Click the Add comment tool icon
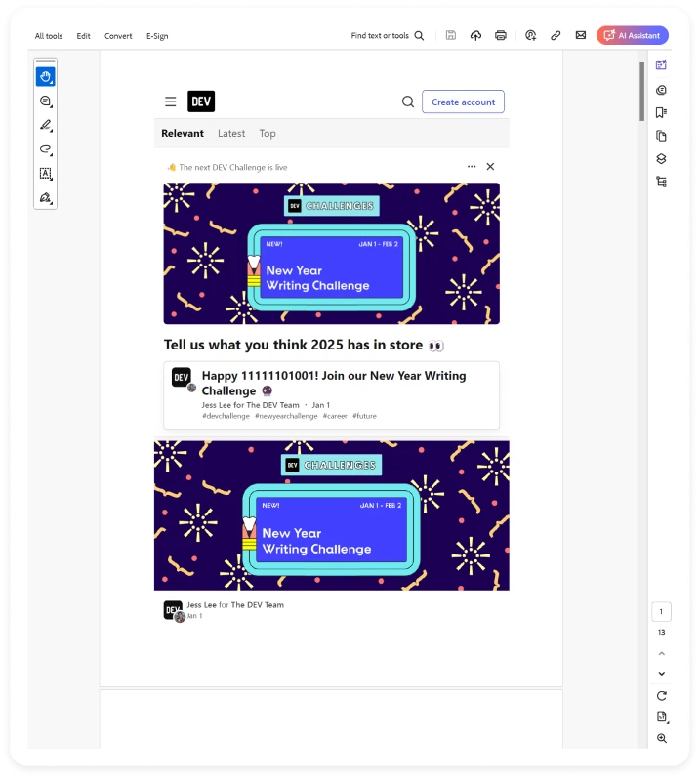 (x=45, y=102)
